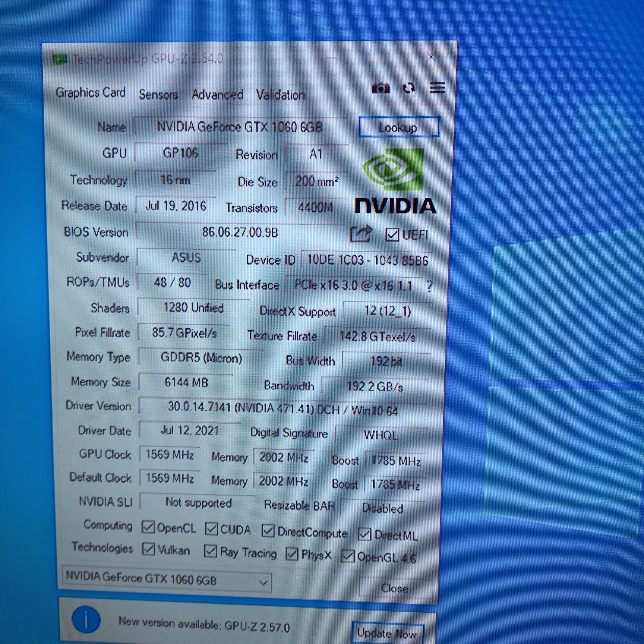Image resolution: width=644 pixels, height=644 pixels.
Task: Click the BIOS Version field 86.06.27.00.9B
Action: [240, 233]
